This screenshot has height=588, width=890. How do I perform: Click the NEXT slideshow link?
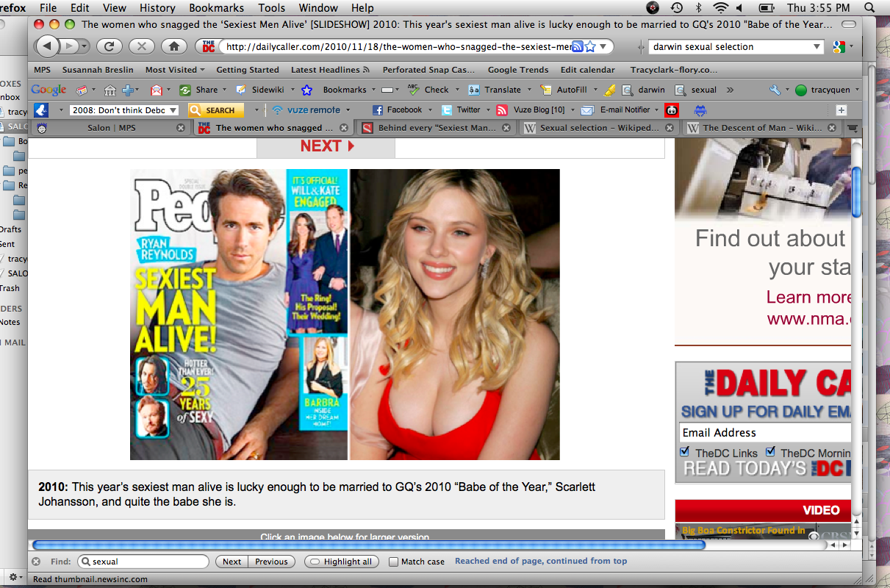point(327,146)
